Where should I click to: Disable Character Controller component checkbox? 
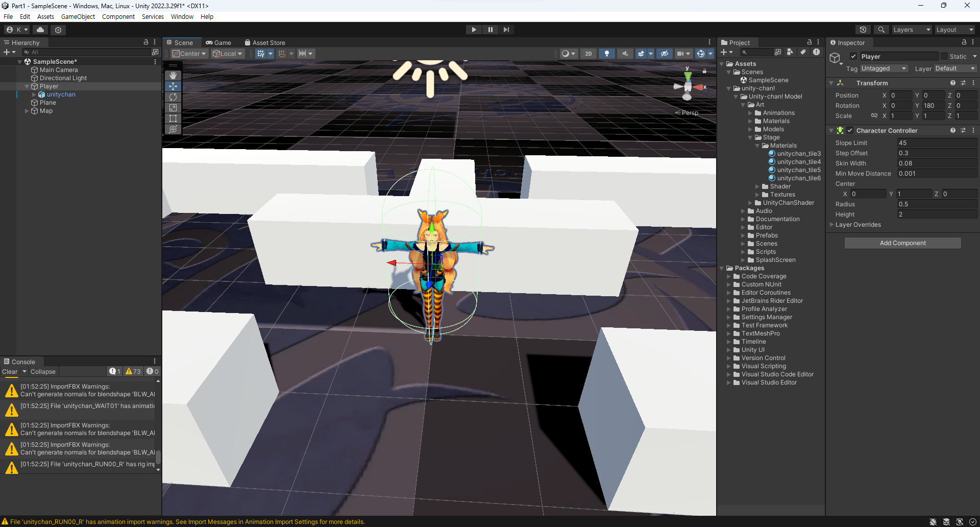coord(850,131)
